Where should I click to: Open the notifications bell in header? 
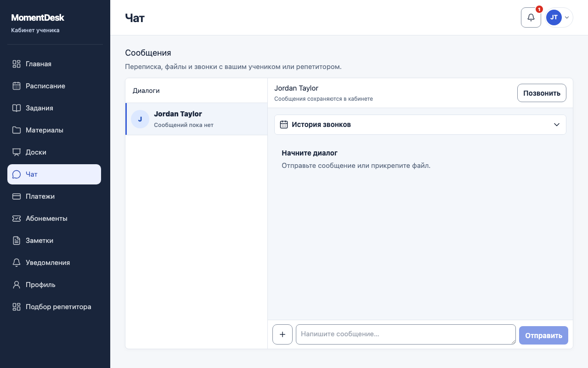[x=531, y=17]
